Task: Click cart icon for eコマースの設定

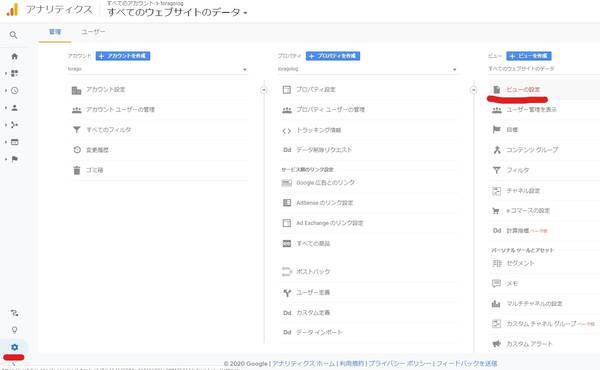Action: coord(496,211)
